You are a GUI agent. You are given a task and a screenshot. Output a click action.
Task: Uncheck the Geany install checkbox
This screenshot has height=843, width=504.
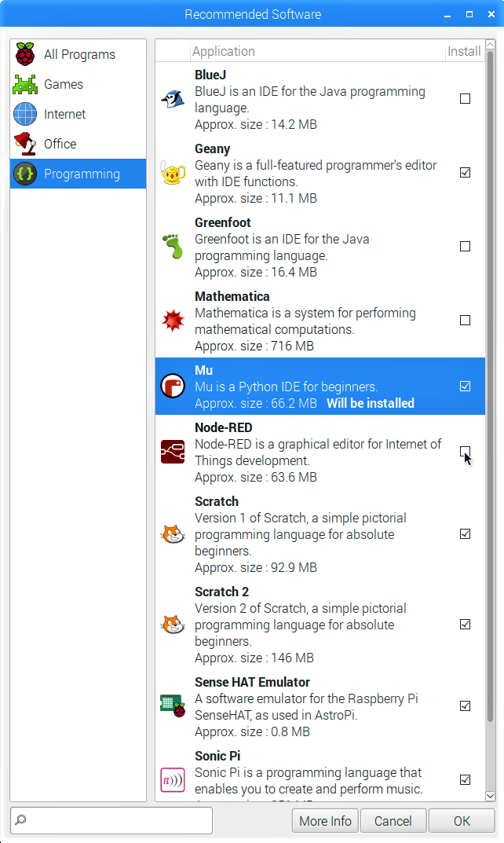pyautogui.click(x=466, y=173)
